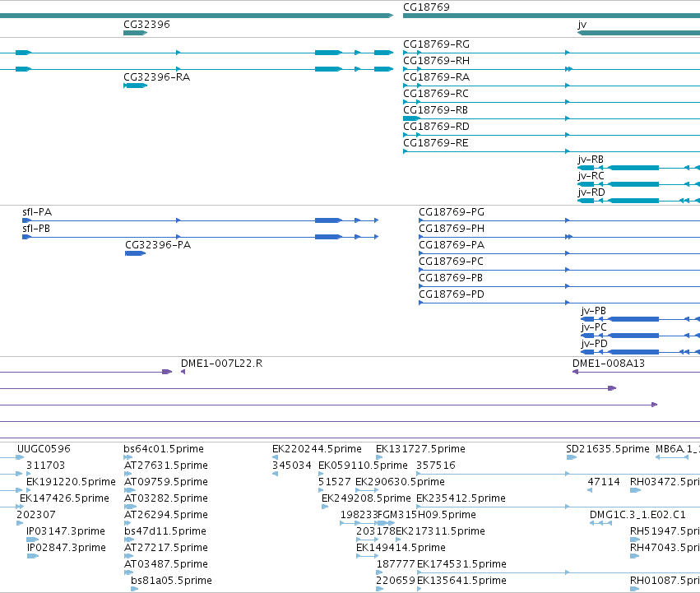This screenshot has height=593, width=700.
Task: Click EST label EK235412.5prime
Action: (x=461, y=498)
